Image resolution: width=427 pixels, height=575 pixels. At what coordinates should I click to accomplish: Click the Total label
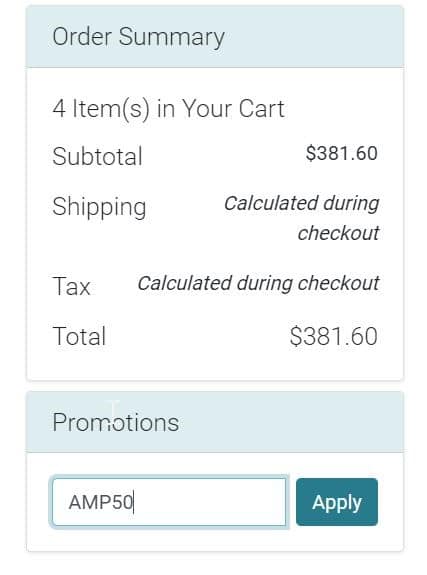[79, 336]
